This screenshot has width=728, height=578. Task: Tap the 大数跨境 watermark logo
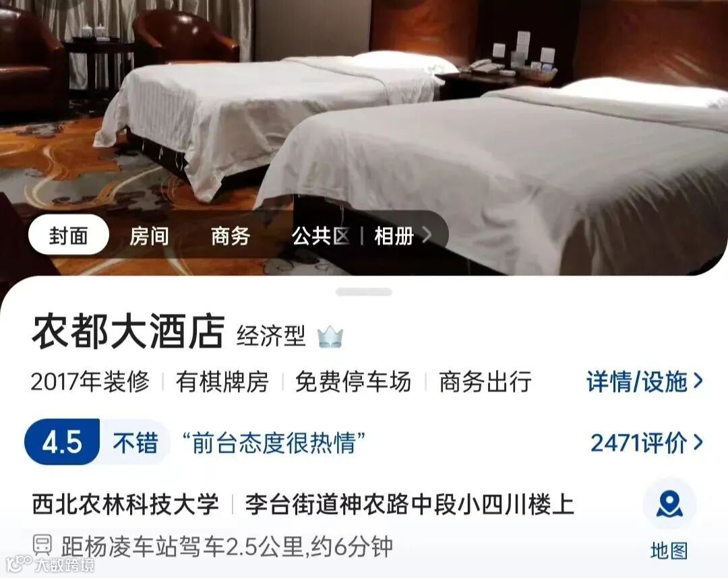tap(49, 564)
